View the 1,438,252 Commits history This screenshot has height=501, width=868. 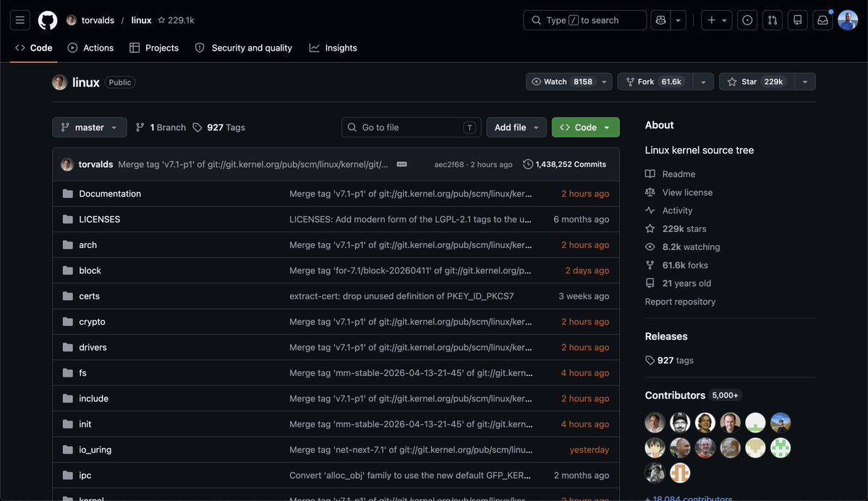(564, 164)
